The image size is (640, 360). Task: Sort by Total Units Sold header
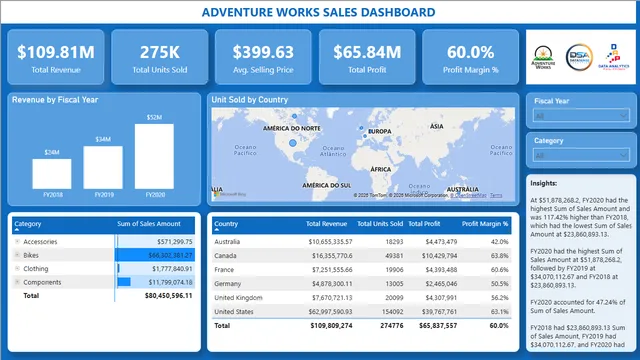tap(380, 224)
